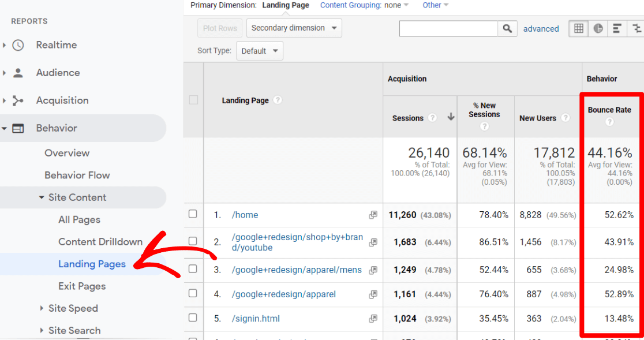Switch to comparison view icon

coord(636,28)
